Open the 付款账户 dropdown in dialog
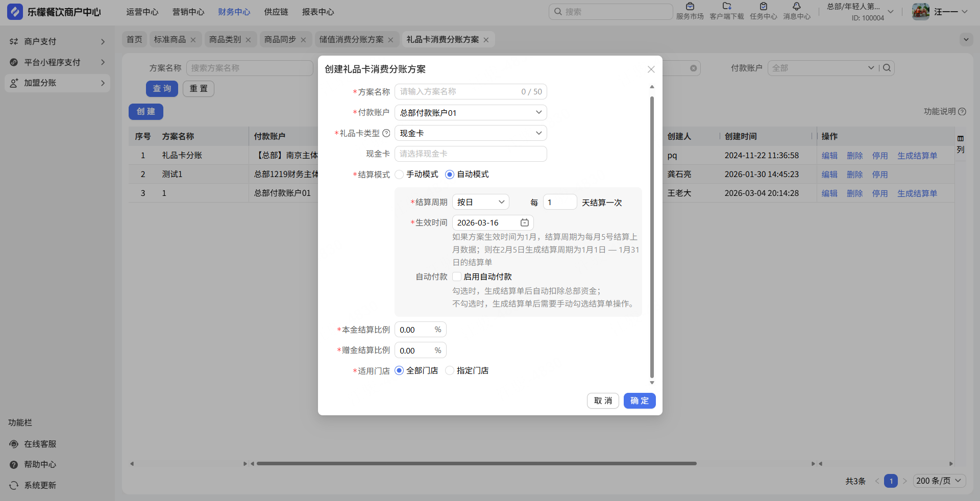The image size is (980, 501). coord(470,113)
